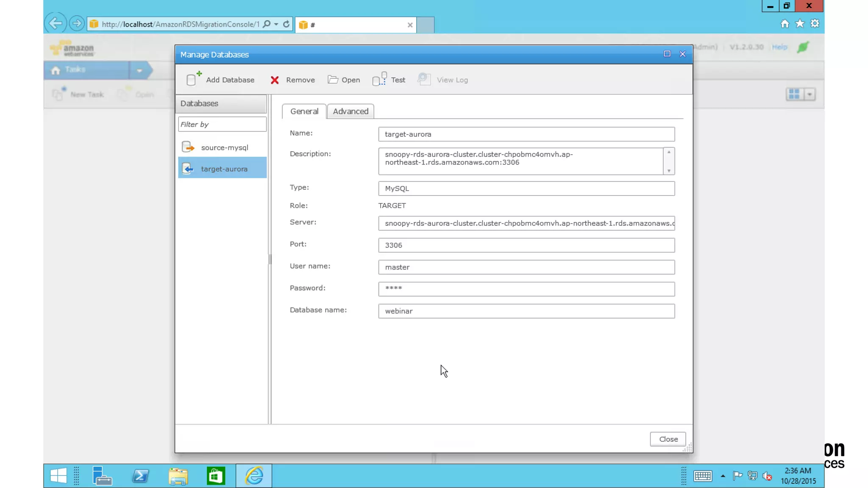
Task: Click the Password input field
Action: (526, 289)
